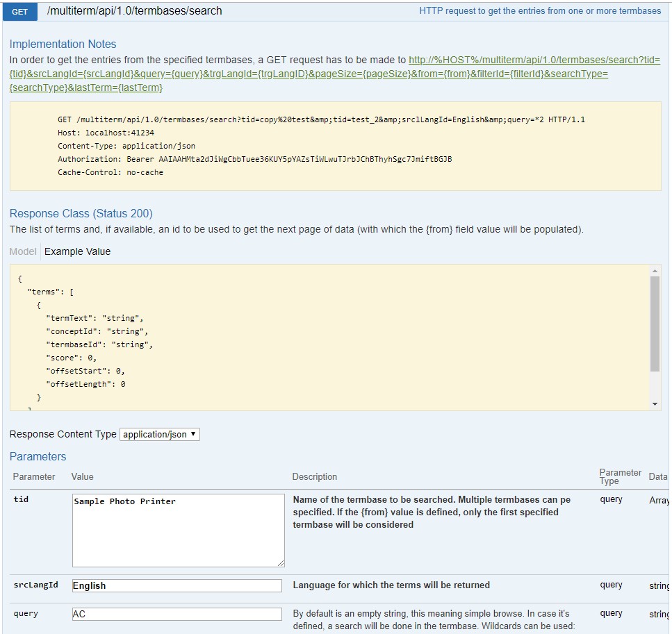Click the Host: localhost:41234 line
The height and width of the screenshot is (634, 672).
coord(106,133)
